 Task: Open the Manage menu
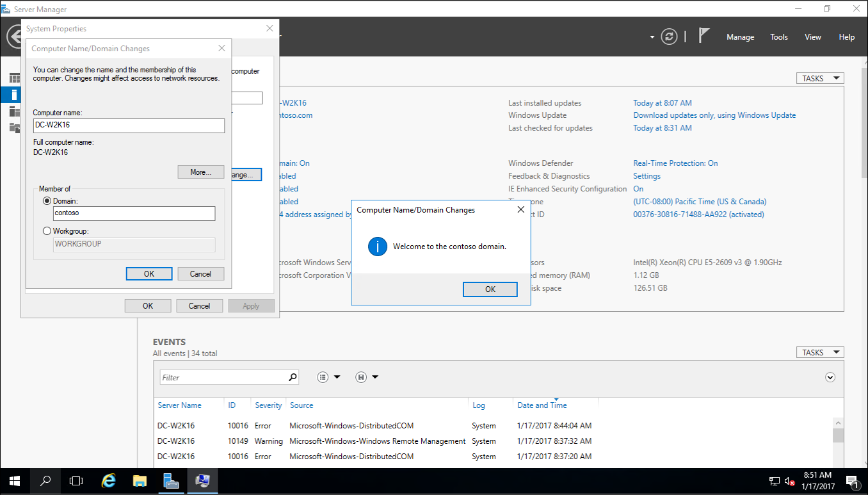[x=741, y=37]
